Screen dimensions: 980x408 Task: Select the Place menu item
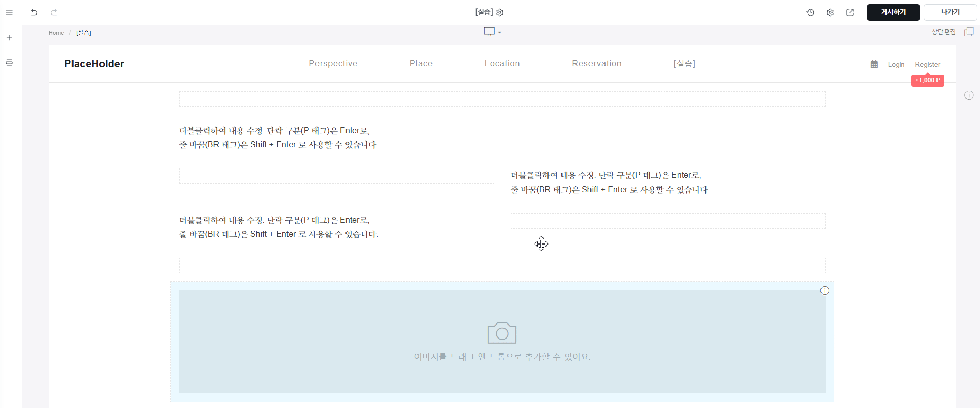(x=421, y=63)
